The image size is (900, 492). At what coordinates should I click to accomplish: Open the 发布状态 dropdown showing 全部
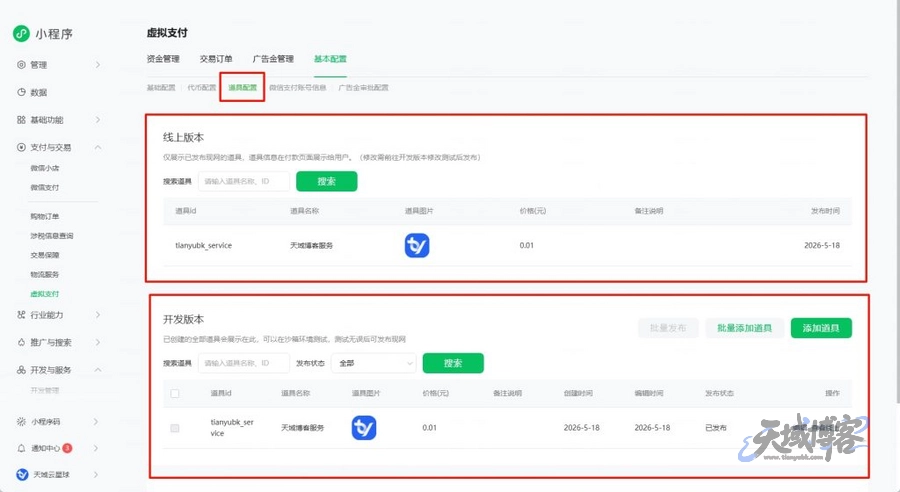pyautogui.click(x=374, y=363)
